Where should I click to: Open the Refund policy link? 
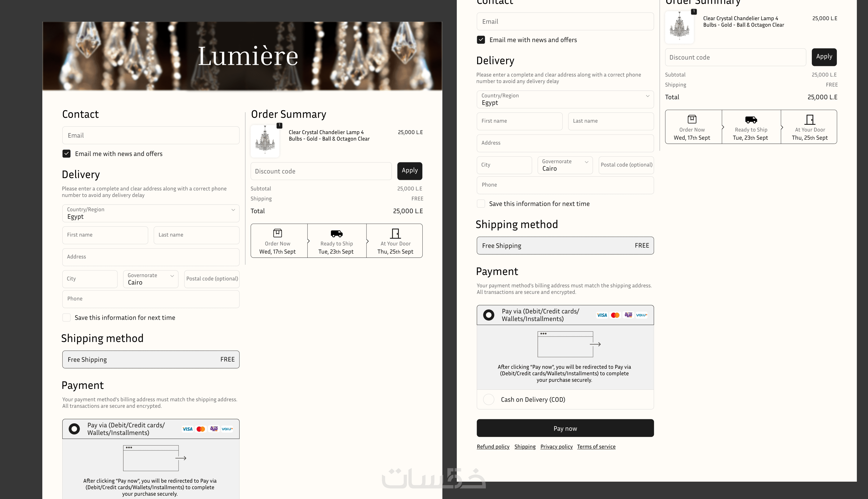point(493,447)
